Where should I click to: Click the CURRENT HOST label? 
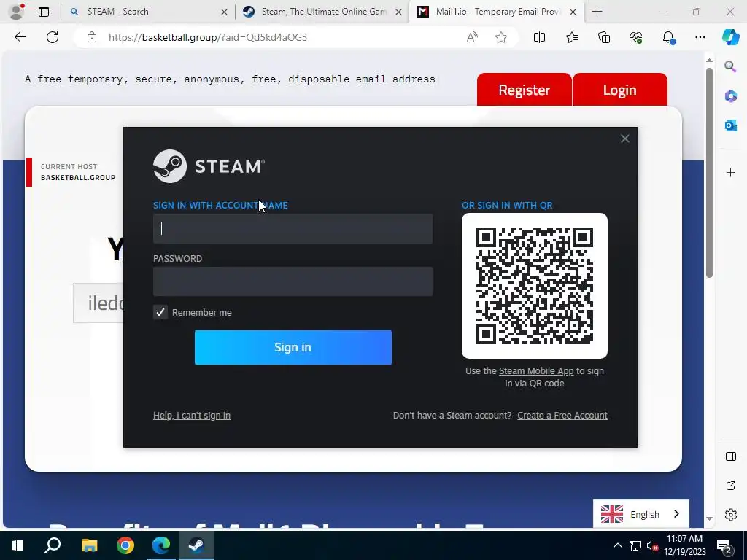[69, 166]
